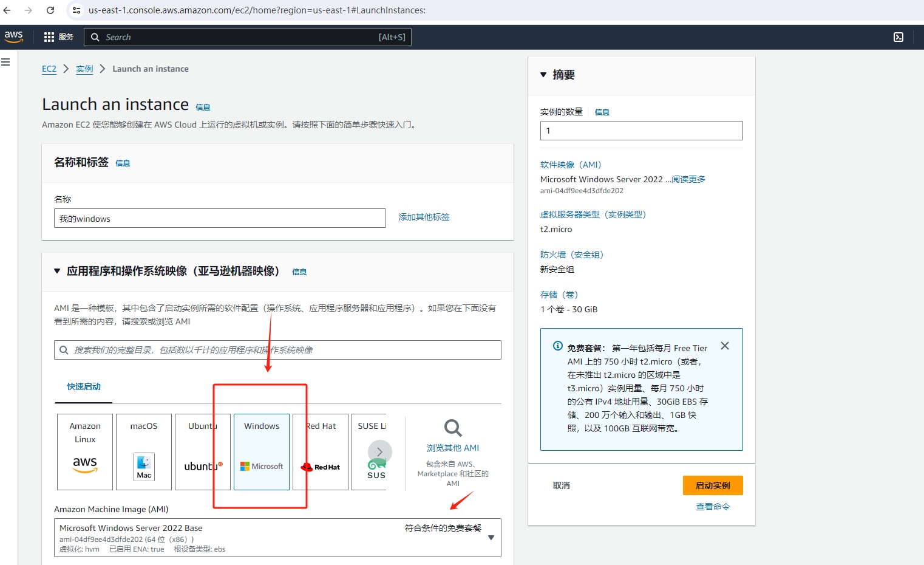Click 'ami-04df9ee4d3dfde202' text in summary
924x565 pixels.
tap(582, 191)
